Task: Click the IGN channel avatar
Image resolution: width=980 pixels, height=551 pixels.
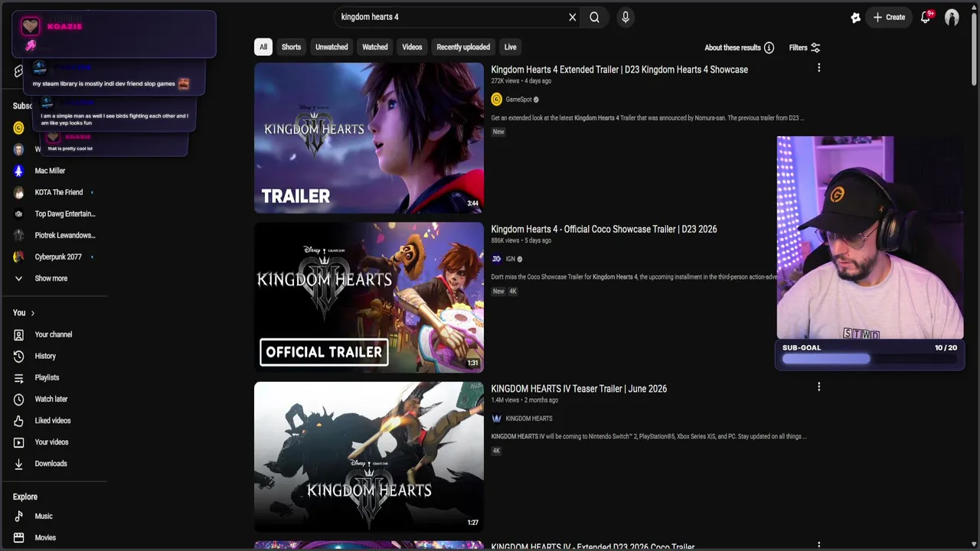Action: tap(496, 259)
